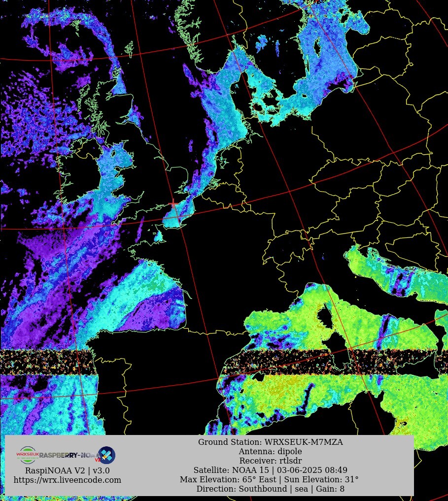Open the https://wrx.liveencode.com URL
This screenshot has width=448, height=501.
point(68,480)
